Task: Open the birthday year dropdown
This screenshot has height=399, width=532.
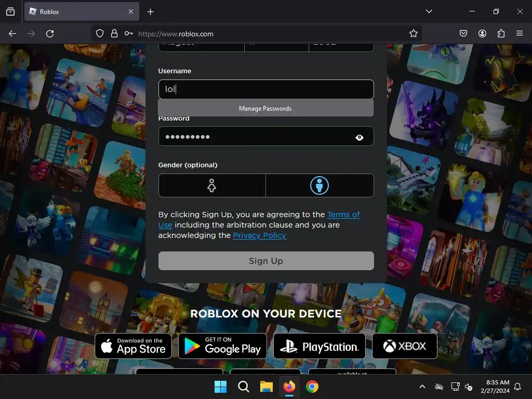Action: click(341, 47)
